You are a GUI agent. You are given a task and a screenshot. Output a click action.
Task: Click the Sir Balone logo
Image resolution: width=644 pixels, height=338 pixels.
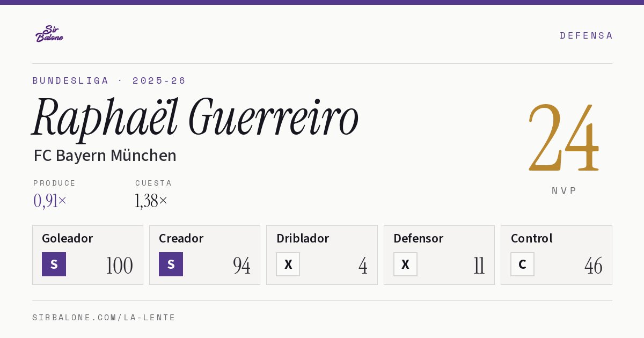[x=49, y=34]
